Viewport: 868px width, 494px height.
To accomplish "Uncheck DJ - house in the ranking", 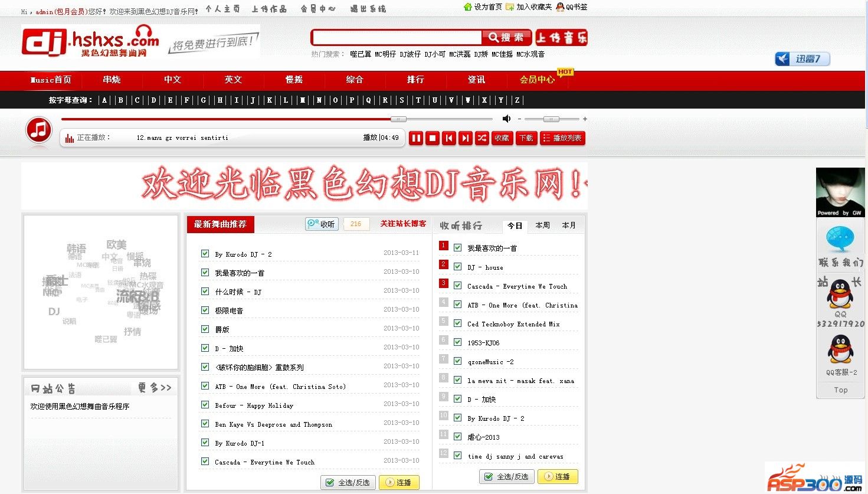I will point(457,266).
